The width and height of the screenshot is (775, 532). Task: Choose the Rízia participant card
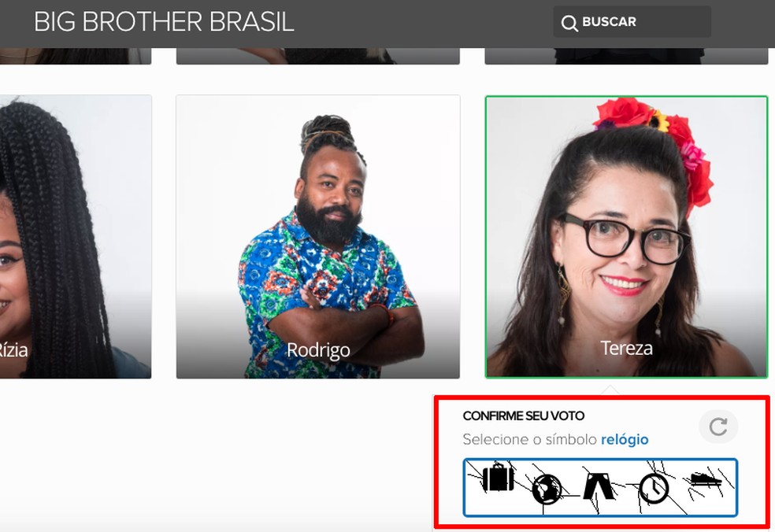75,237
